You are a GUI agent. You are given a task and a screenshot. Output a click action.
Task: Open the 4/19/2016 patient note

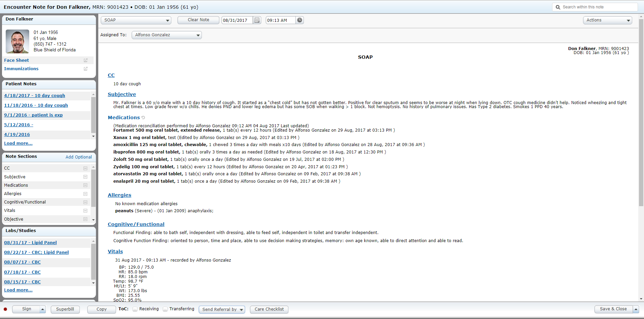pyautogui.click(x=17, y=135)
